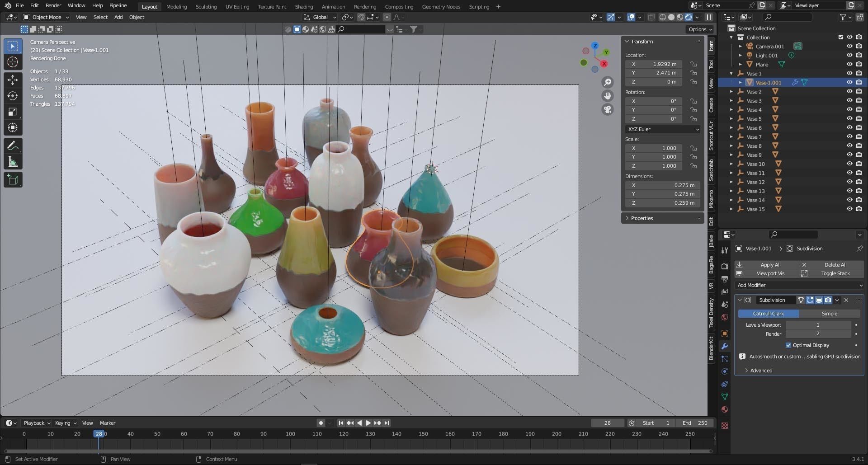Viewport: 868px width, 465px height.
Task: Switch to the Shading workspace tab
Action: [304, 7]
